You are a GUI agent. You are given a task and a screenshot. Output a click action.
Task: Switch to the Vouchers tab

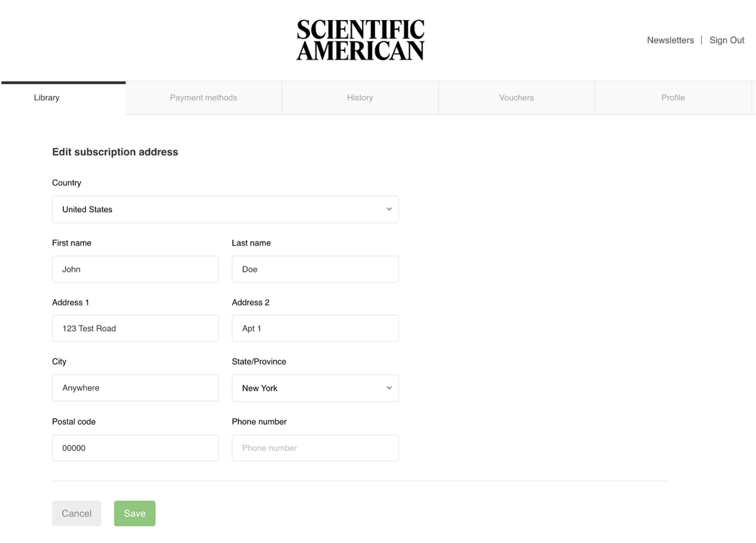click(516, 98)
